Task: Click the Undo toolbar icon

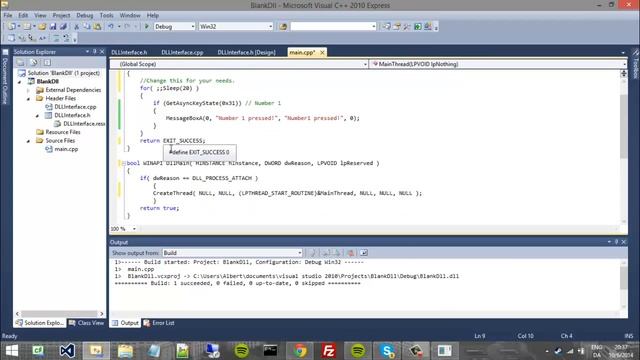Action: [x=111, y=27]
